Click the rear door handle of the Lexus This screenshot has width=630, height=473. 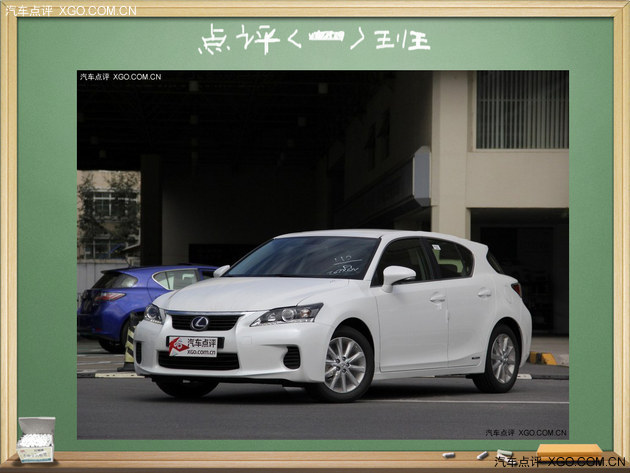coord(484,293)
